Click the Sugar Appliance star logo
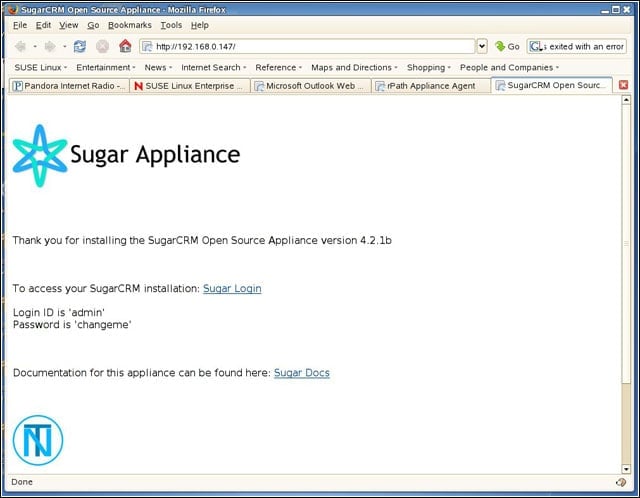 40,156
